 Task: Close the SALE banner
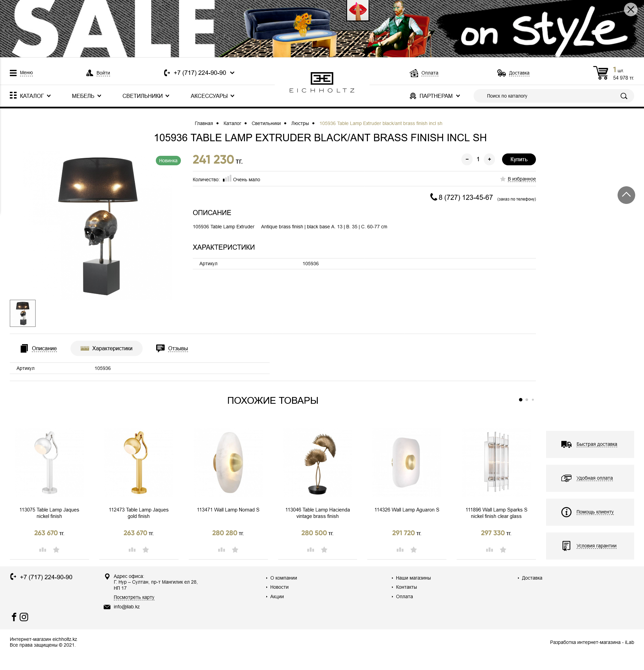click(x=630, y=9)
